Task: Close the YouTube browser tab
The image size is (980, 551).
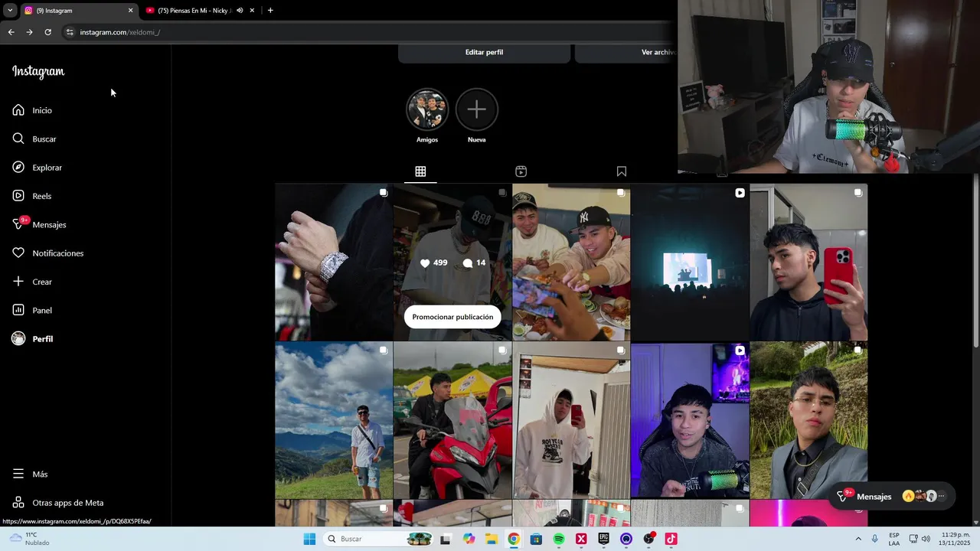Action: click(x=252, y=11)
